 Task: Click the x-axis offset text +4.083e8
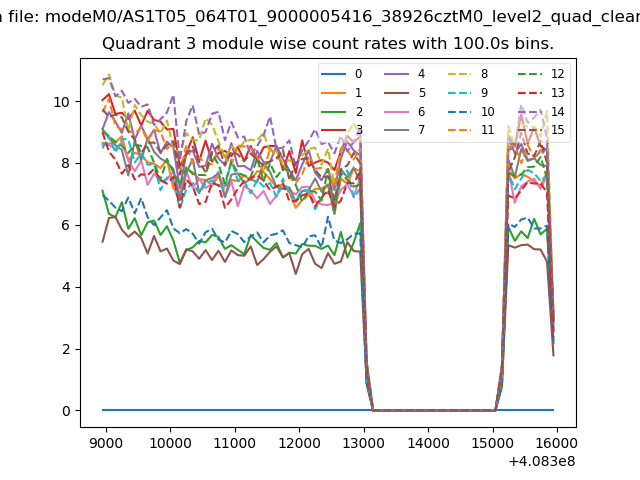click(541, 461)
